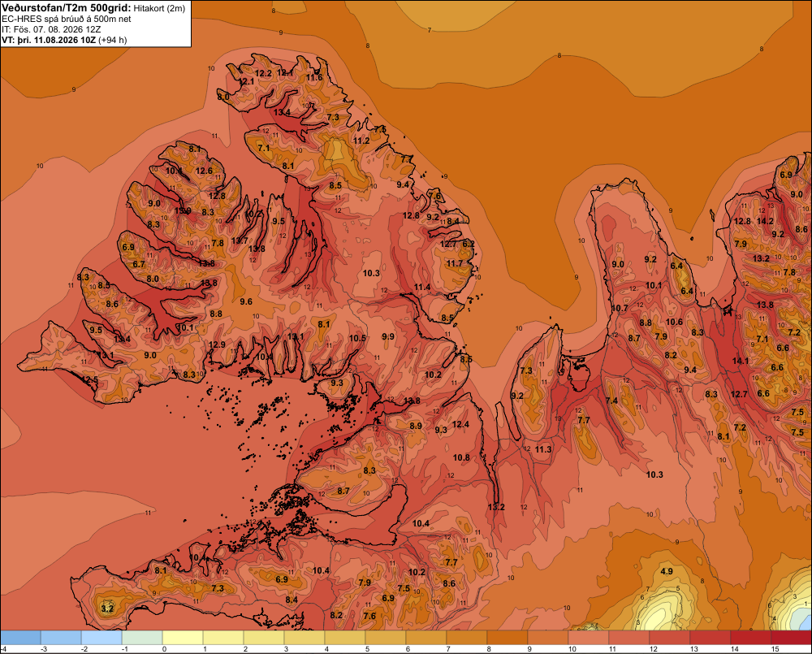Click the temperature value 10.5
This screenshot has height=654, width=812.
point(357,338)
